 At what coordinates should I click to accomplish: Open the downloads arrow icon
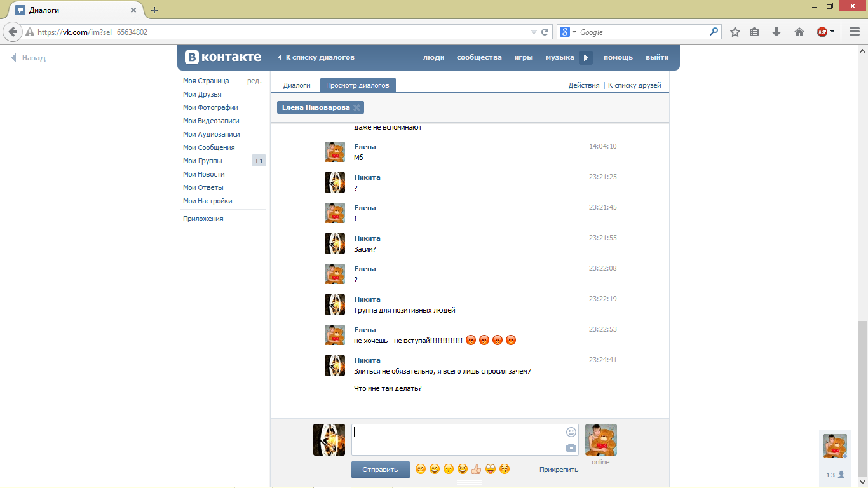776,32
